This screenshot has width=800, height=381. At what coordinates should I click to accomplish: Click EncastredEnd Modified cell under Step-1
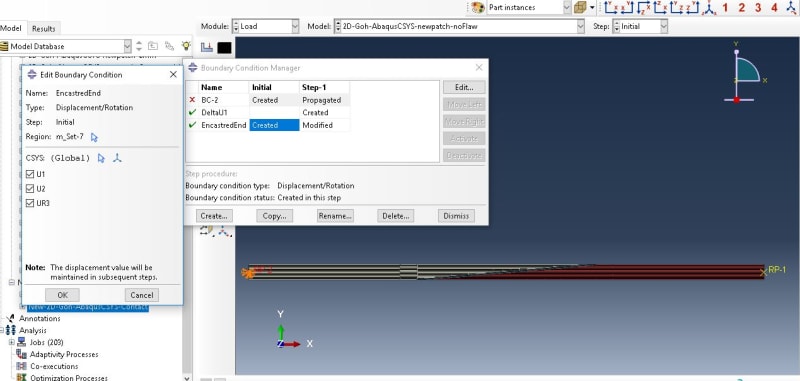[x=324, y=125]
